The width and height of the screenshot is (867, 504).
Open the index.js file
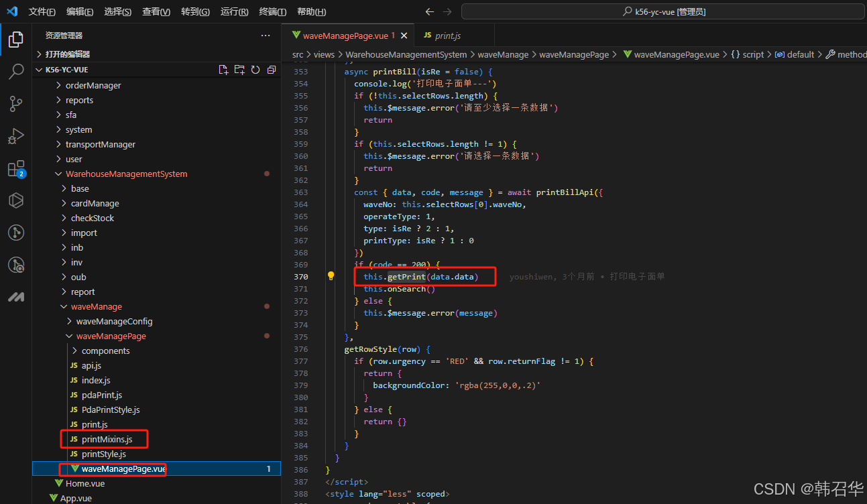(156, 380)
